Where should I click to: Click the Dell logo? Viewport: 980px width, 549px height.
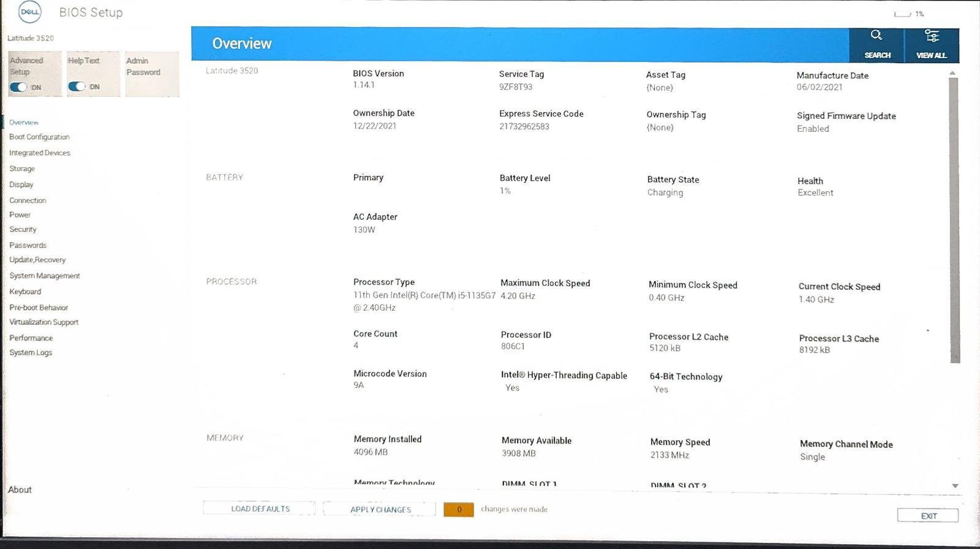click(x=29, y=12)
